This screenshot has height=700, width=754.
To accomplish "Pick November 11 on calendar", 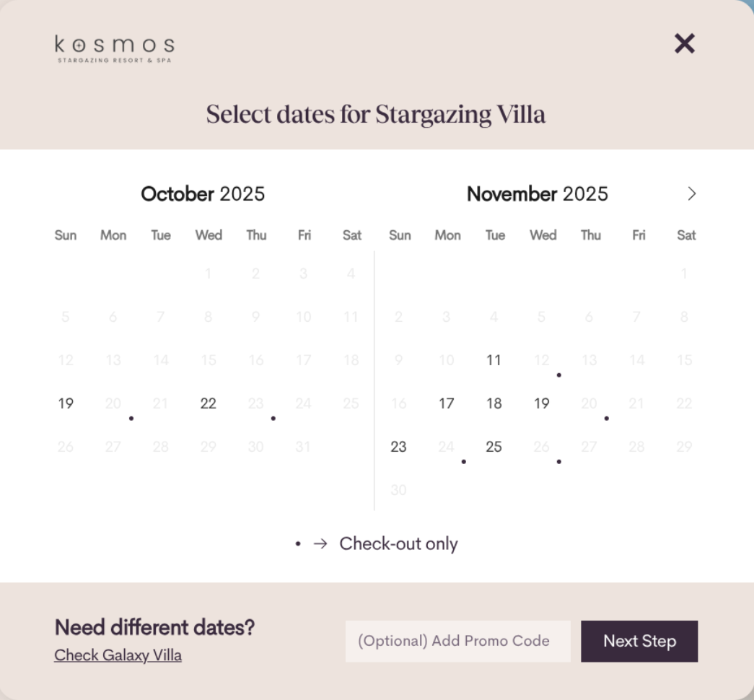I will pos(494,360).
